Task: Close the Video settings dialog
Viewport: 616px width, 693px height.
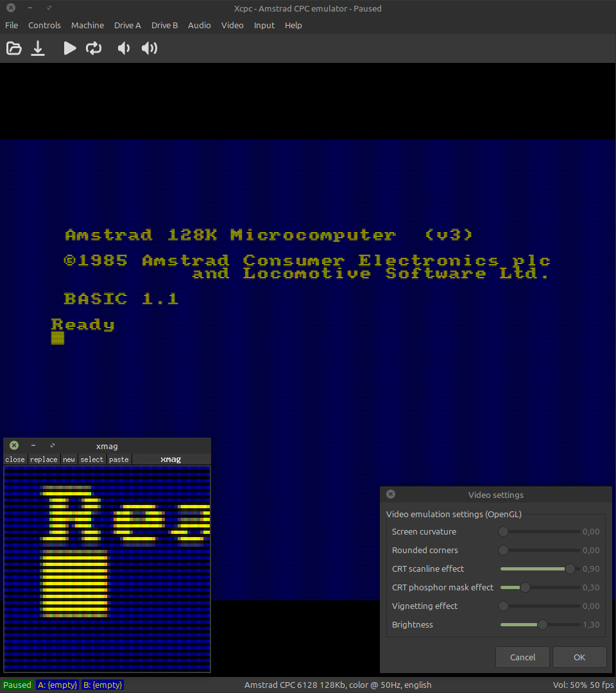Action: click(391, 495)
